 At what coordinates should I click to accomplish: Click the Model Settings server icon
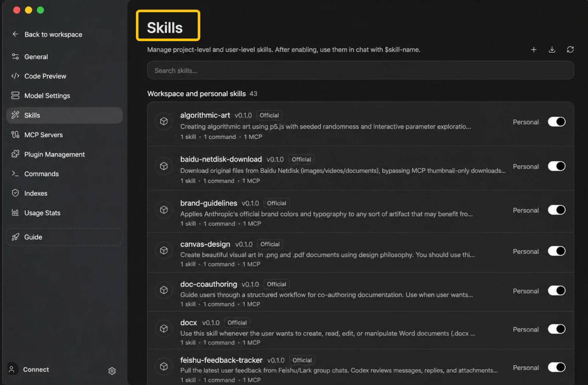click(15, 96)
